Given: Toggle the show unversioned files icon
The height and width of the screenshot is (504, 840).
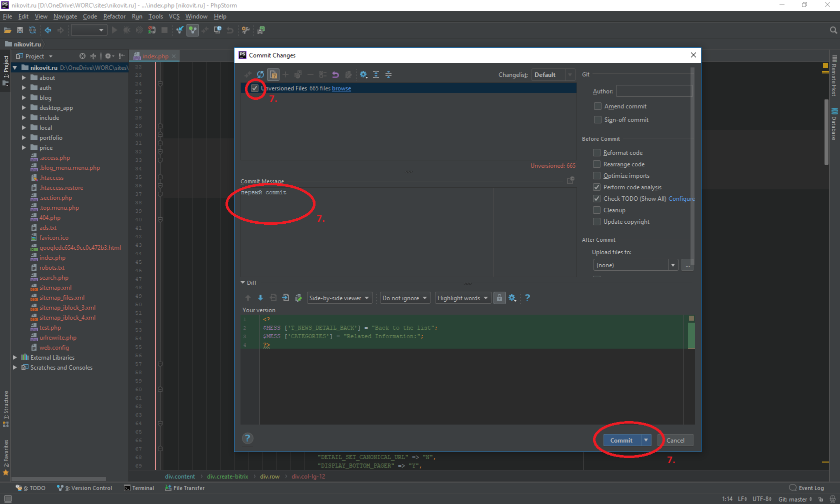Looking at the screenshot, I should pyautogui.click(x=273, y=74).
